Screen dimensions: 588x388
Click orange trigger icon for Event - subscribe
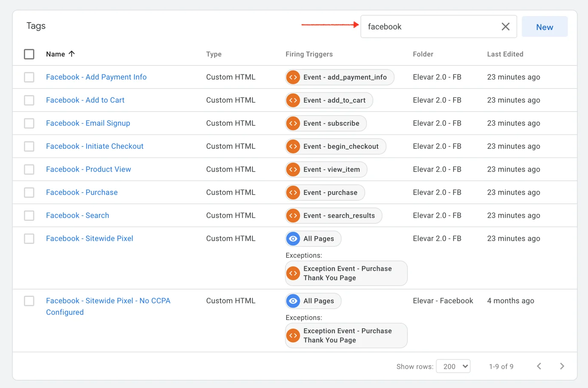coord(293,123)
